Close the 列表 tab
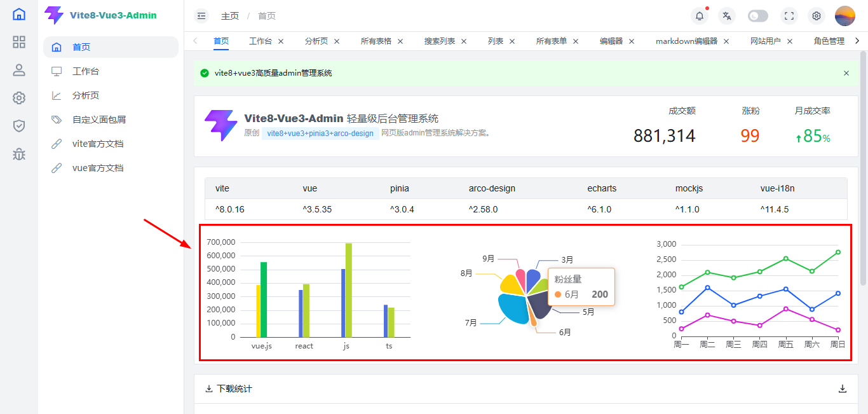The height and width of the screenshot is (414, 868). click(512, 41)
